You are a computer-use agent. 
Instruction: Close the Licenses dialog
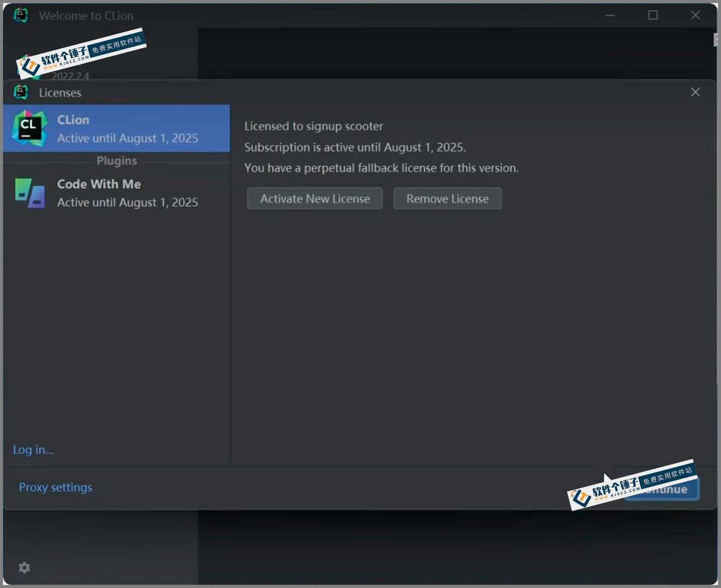[695, 92]
